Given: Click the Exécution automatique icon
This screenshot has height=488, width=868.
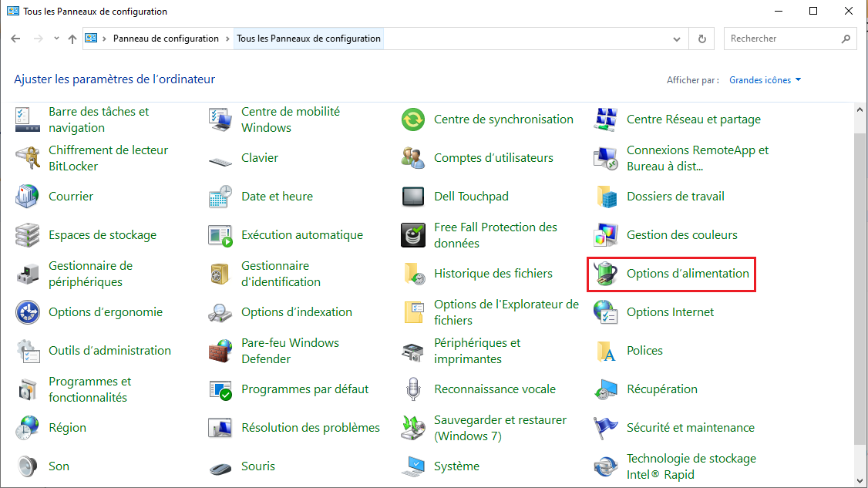Looking at the screenshot, I should (x=220, y=235).
